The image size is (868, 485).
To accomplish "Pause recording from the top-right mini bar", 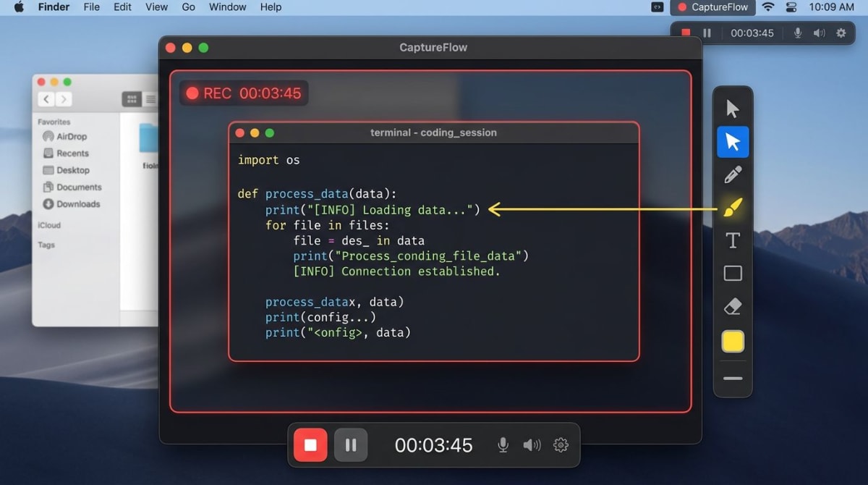I will click(x=707, y=33).
